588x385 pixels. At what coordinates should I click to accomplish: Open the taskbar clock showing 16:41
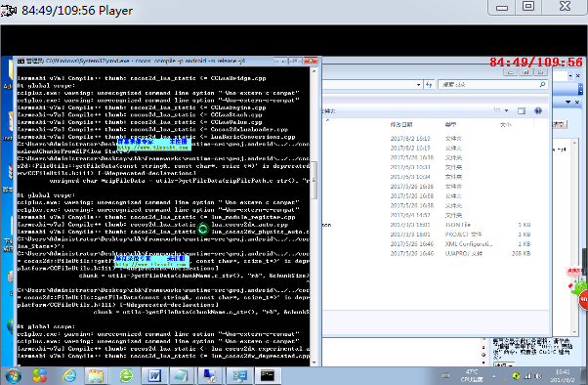[563, 375]
